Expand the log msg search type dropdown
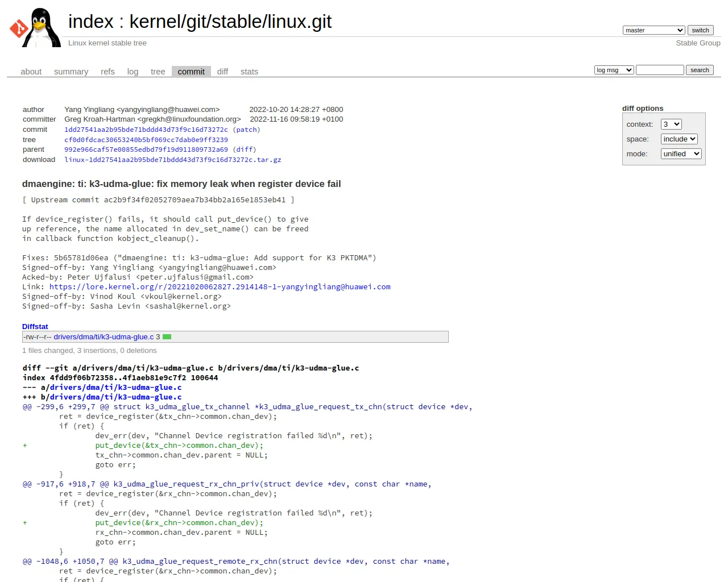 614,70
